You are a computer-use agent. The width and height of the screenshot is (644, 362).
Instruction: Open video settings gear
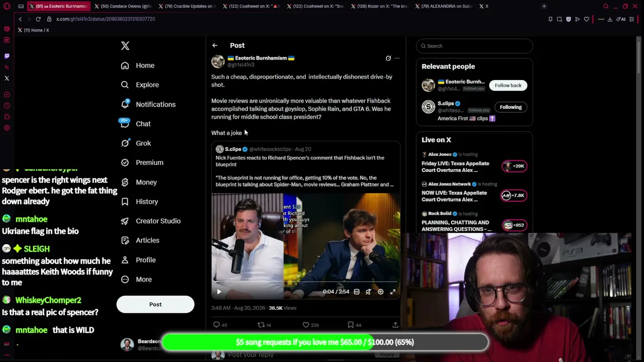[381, 292]
